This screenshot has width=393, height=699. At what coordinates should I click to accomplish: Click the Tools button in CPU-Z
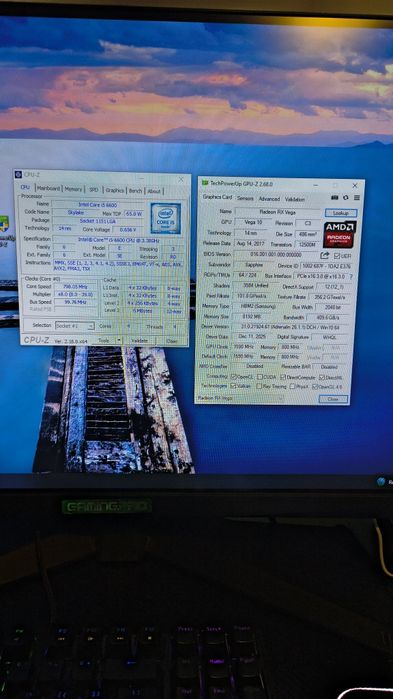(x=103, y=340)
